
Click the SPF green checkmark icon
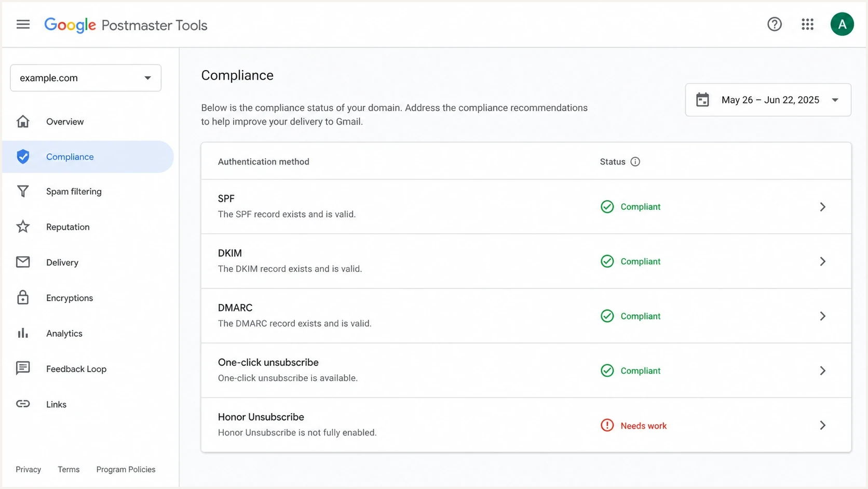(607, 207)
